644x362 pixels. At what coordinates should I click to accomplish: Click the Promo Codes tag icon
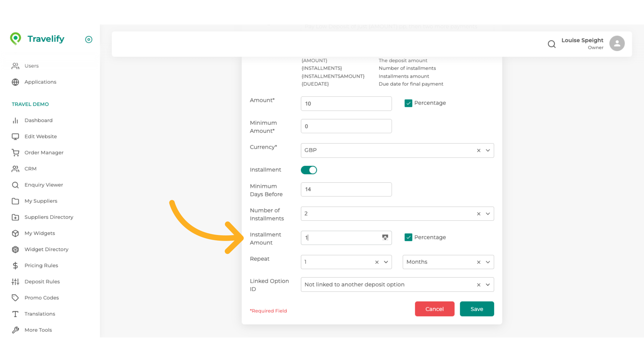(15, 298)
